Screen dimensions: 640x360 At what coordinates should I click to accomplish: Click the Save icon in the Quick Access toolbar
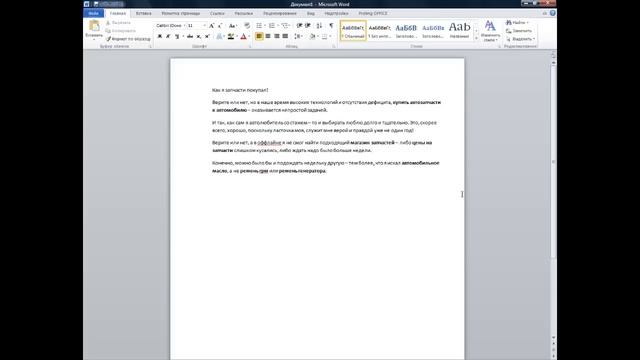96,4
